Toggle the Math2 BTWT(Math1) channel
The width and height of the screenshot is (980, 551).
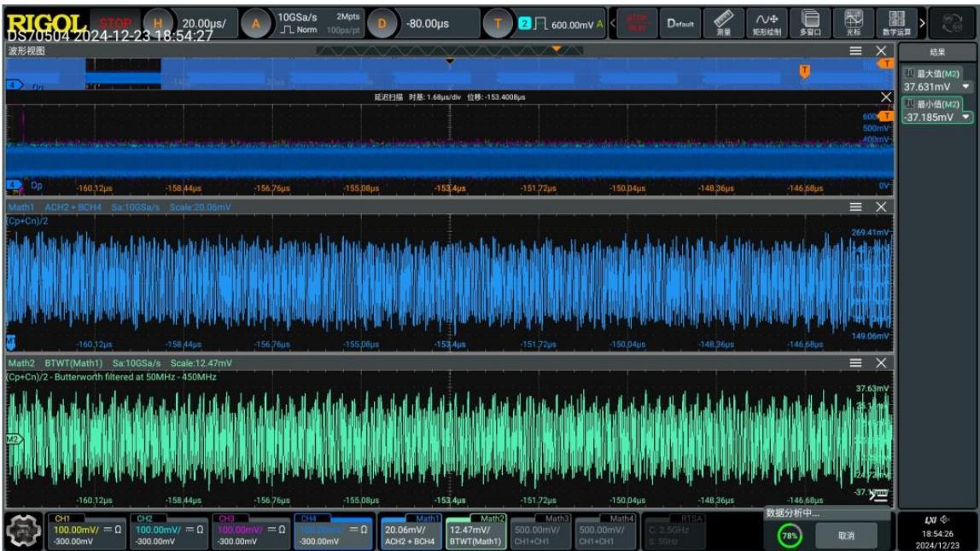pyautogui.click(x=475, y=531)
